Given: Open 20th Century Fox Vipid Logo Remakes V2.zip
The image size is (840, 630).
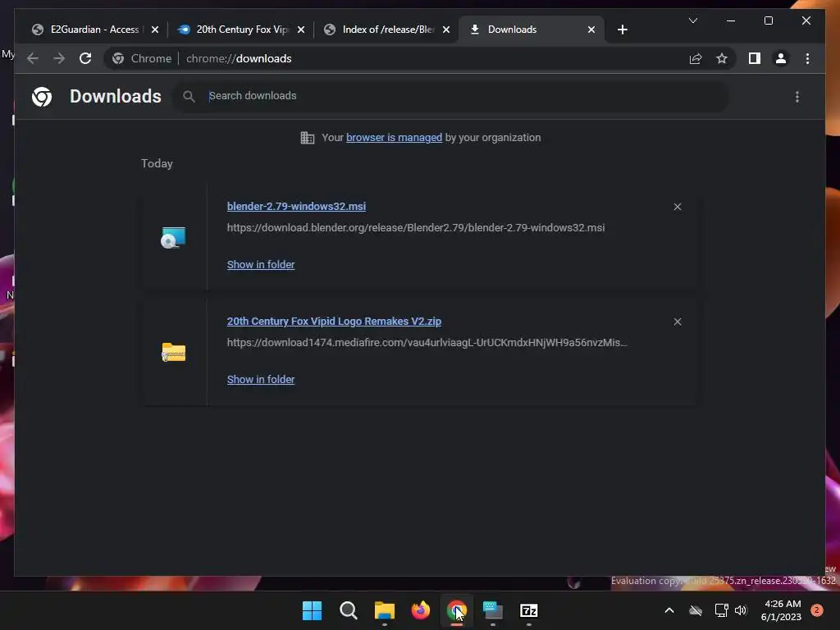Looking at the screenshot, I should point(334,322).
